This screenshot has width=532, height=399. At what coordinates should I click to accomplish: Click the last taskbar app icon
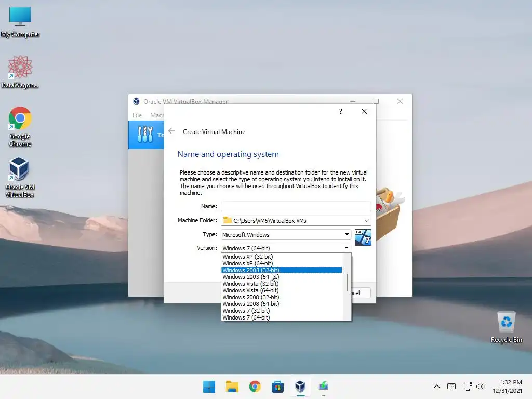tap(323, 387)
